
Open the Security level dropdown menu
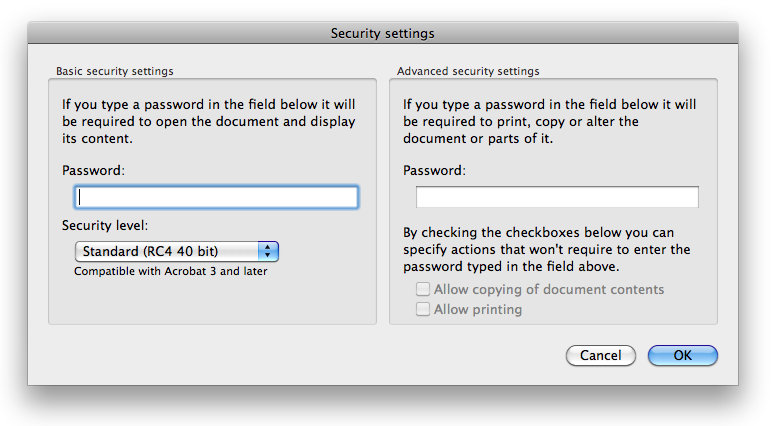[x=177, y=251]
